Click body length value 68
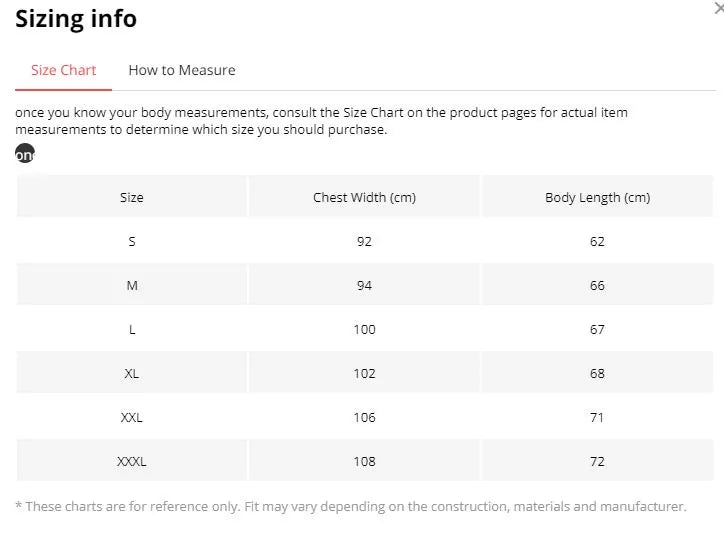The width and height of the screenshot is (724, 551). pyautogui.click(x=597, y=373)
